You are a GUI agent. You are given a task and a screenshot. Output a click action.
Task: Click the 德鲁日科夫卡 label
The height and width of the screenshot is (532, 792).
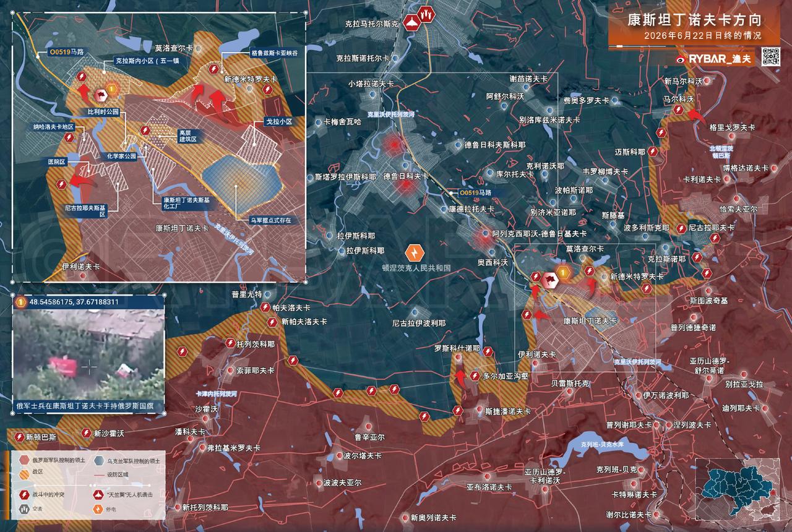(406, 176)
